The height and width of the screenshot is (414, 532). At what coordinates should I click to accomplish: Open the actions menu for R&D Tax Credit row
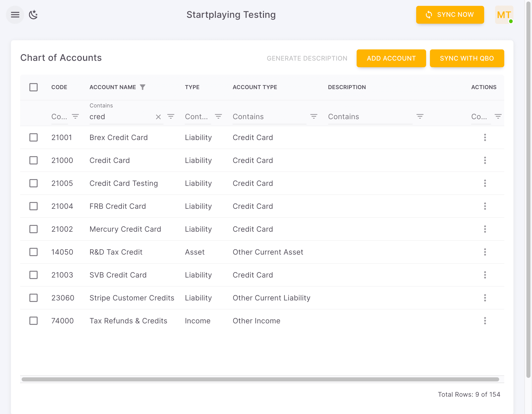(x=485, y=252)
